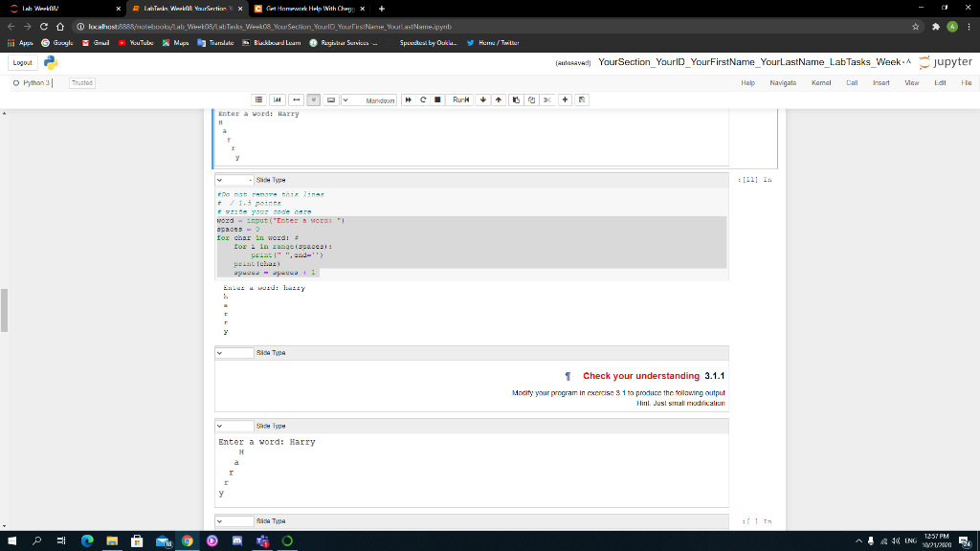The image size is (980, 551).
Task: Move the cell down with the down arrow
Action: pos(483,99)
